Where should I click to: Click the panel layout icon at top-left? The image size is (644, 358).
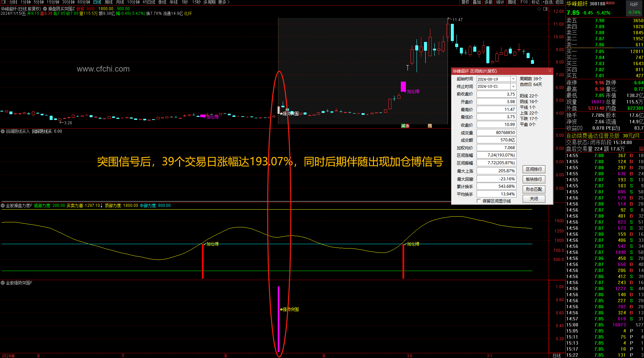pos(4,2)
